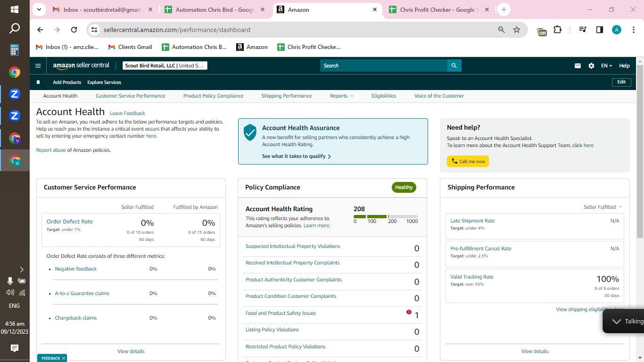
Task: Open the Chargeback claims link
Action: pyautogui.click(x=76, y=318)
